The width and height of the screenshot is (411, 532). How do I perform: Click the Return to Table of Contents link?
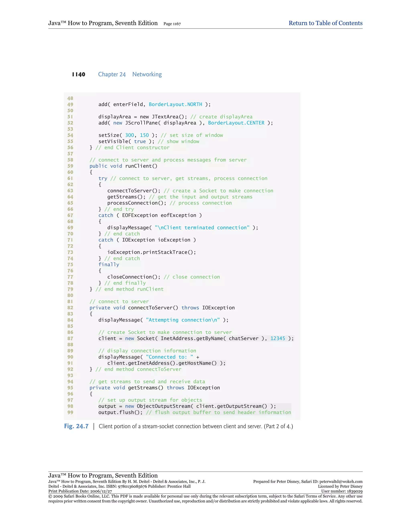[325, 23]
